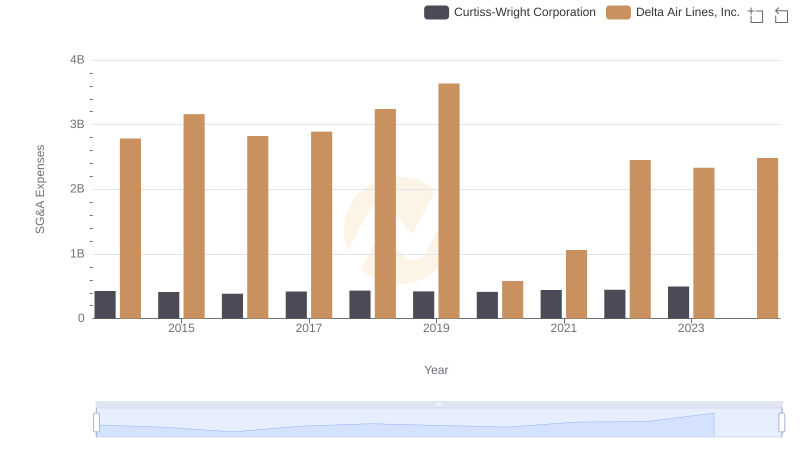Toggle Curtiss-Wright Corporation legend series
This screenshot has height=461, width=800.
(510, 12)
